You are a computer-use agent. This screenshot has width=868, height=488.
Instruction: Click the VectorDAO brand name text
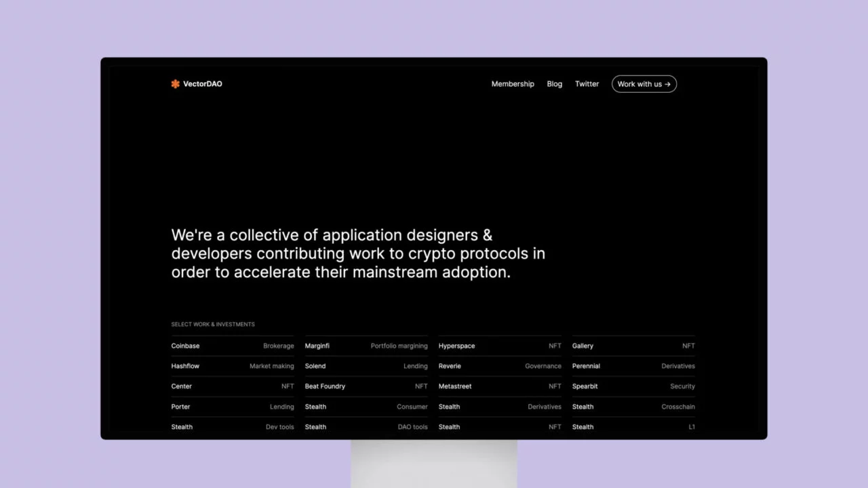coord(202,84)
